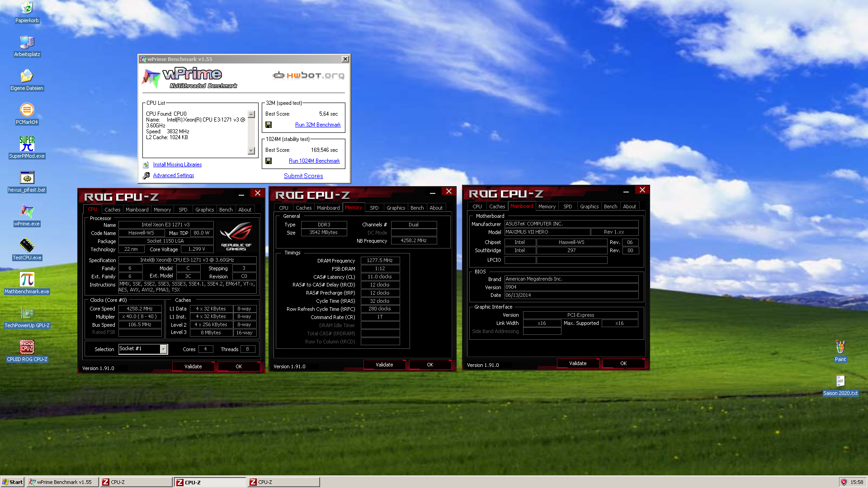This screenshot has width=868, height=488.
Task: Click the HWBOT.org logo in wPrime
Action: point(309,75)
